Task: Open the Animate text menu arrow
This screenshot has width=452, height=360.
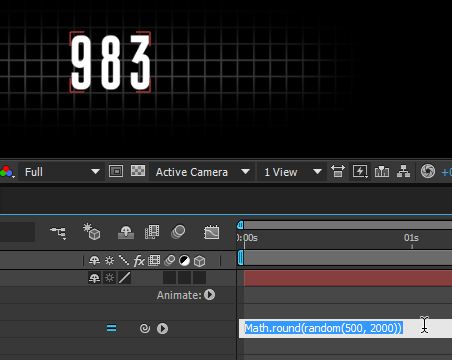Action: tap(210, 295)
